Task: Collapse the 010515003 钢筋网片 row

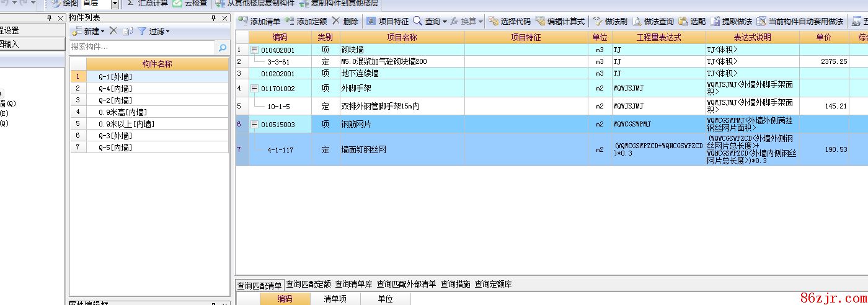Action: 254,124
